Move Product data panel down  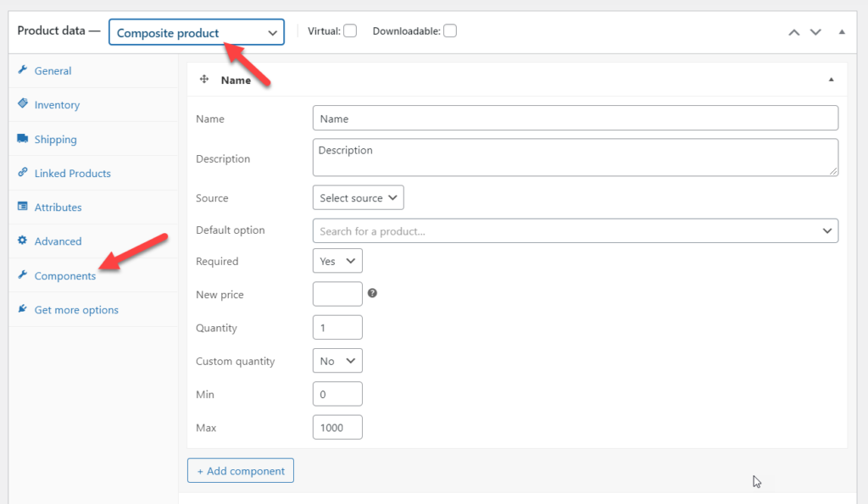point(815,32)
